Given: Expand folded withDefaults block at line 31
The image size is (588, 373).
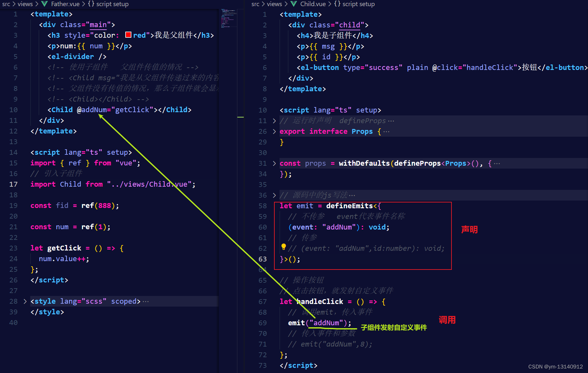Looking at the screenshot, I should pos(274,163).
